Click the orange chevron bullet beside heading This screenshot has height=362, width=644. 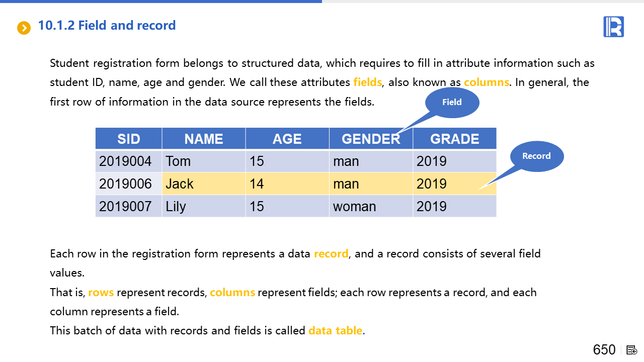click(24, 28)
